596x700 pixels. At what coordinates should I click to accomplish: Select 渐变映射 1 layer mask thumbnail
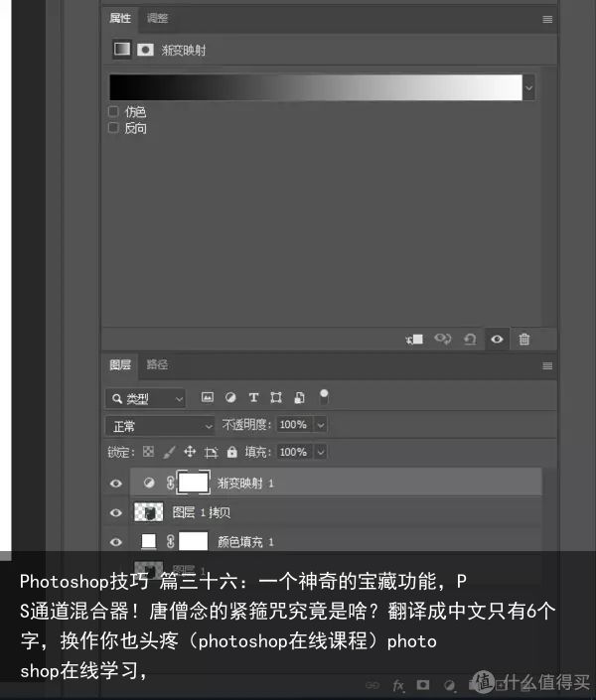click(193, 483)
